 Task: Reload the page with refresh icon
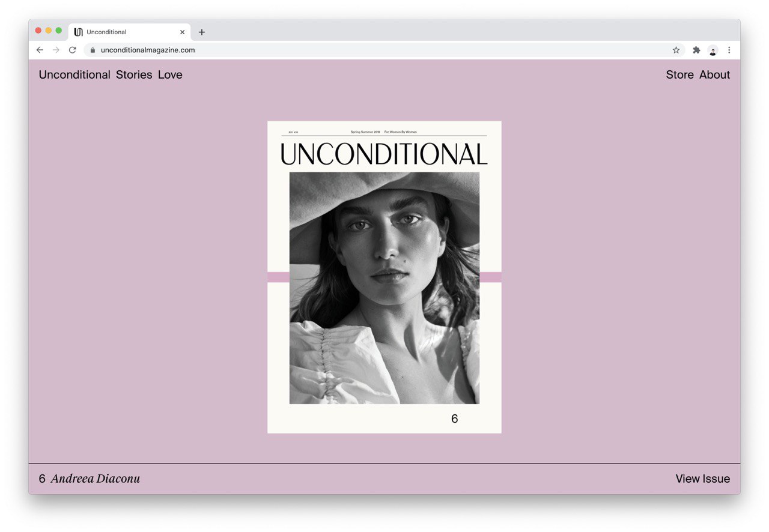click(72, 50)
